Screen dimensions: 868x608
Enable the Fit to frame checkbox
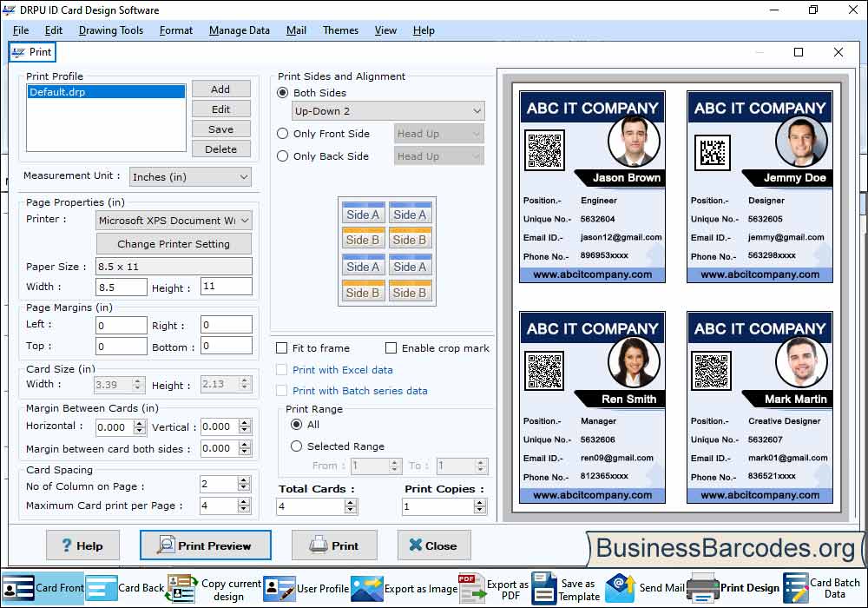(282, 347)
